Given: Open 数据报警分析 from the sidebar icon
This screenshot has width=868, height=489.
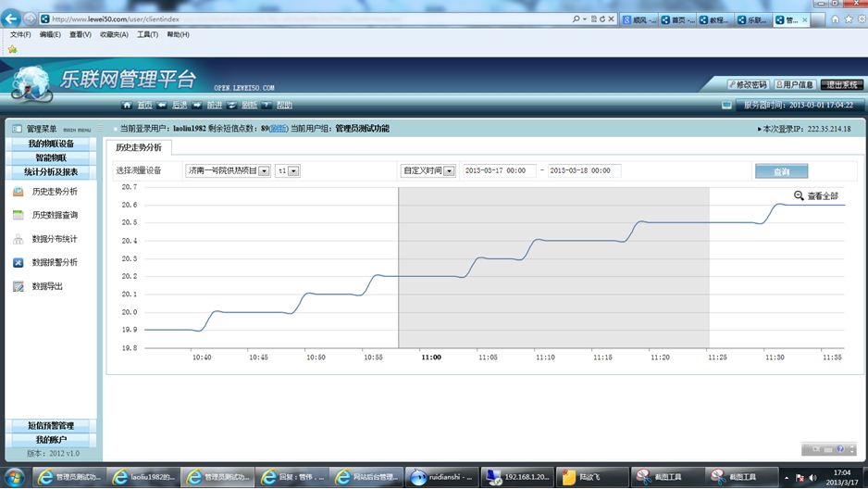Looking at the screenshot, I should (19, 263).
